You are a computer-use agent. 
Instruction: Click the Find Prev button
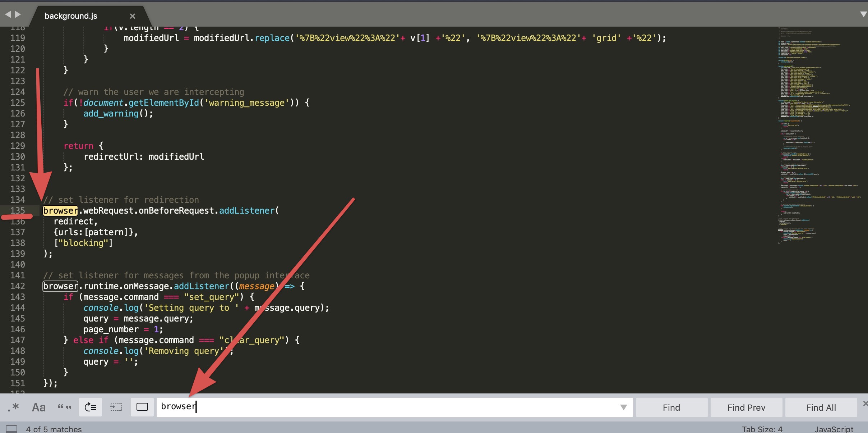(746, 407)
